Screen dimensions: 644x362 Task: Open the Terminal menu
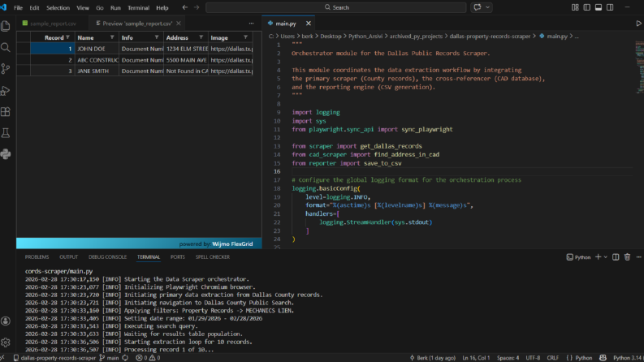tap(138, 7)
